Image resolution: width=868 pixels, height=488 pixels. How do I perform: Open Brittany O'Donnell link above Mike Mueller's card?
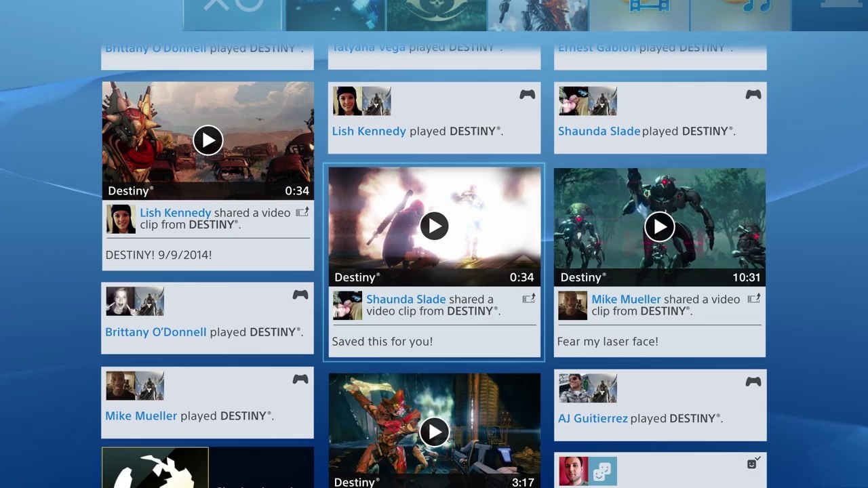coord(156,332)
